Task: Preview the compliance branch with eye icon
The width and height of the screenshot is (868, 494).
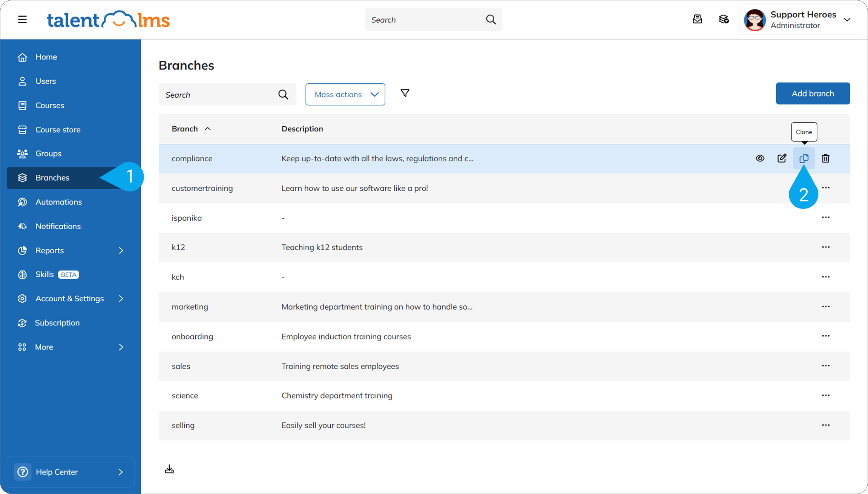Action: pos(760,158)
